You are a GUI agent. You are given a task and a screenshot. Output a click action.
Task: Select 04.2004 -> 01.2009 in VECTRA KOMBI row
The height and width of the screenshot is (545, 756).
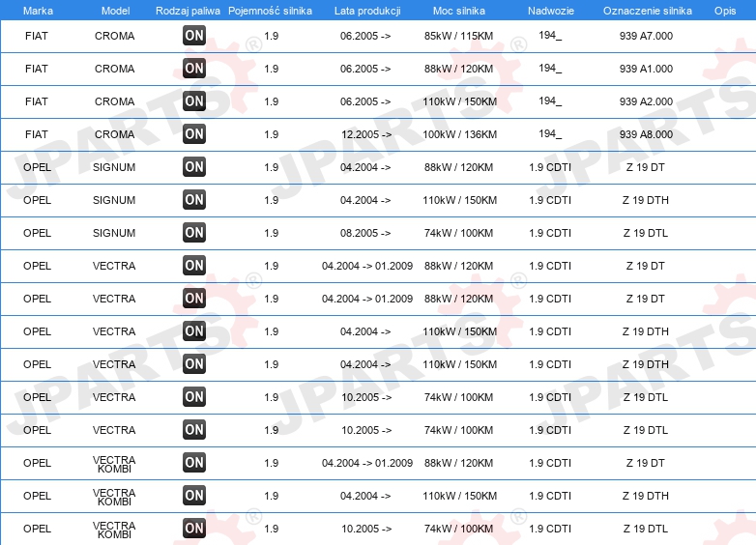pos(367,463)
